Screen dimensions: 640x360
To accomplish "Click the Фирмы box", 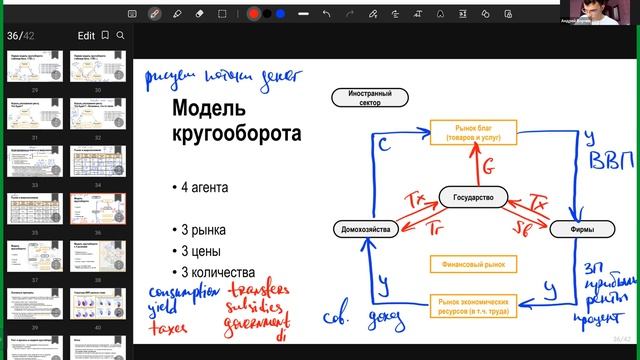I will click(x=582, y=229).
